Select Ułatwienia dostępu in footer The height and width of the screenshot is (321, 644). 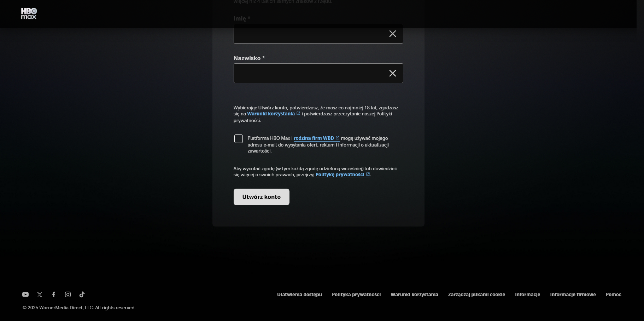click(x=299, y=294)
